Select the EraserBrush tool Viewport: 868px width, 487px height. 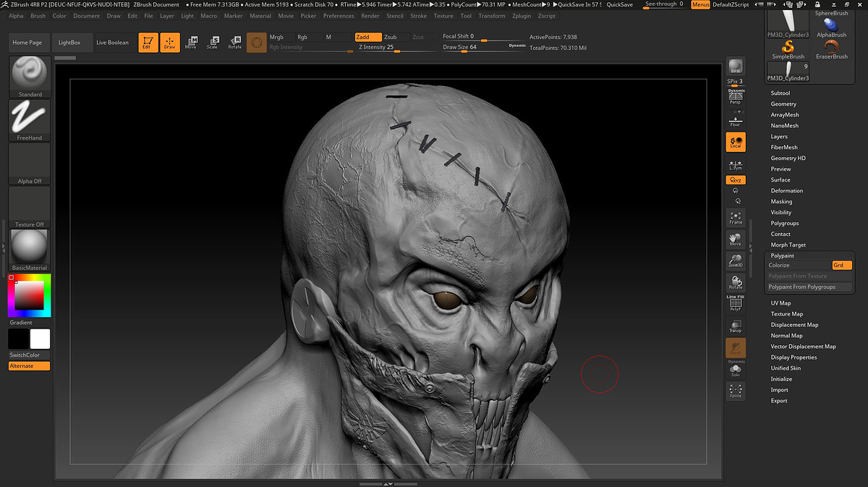click(x=831, y=49)
